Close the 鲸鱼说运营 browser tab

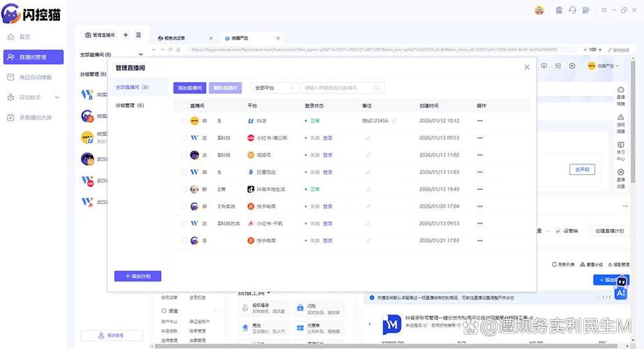tap(211, 38)
